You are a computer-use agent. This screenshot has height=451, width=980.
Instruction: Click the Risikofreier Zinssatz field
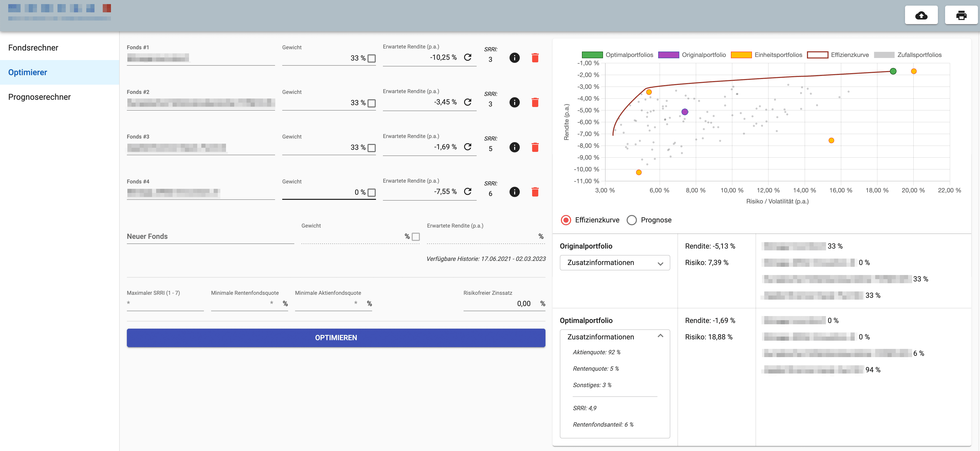[504, 303]
